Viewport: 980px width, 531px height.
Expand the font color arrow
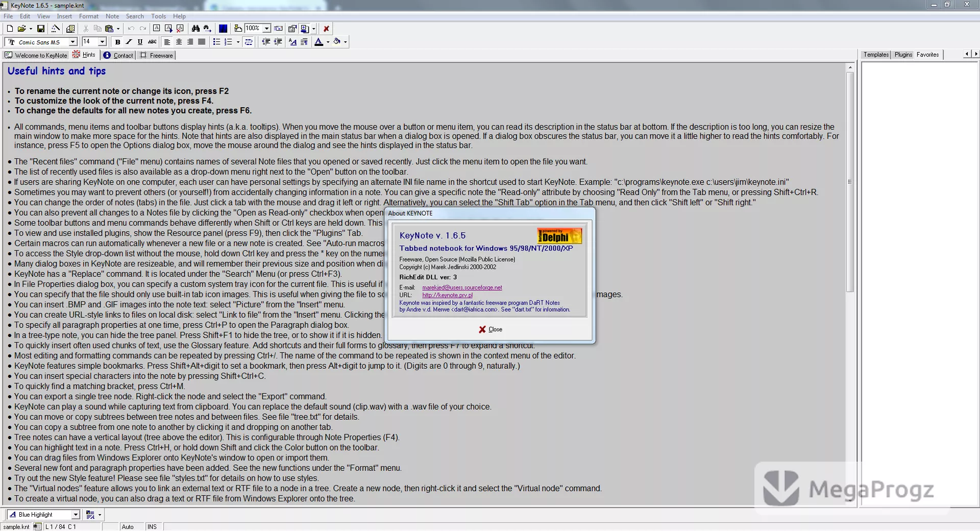point(328,42)
